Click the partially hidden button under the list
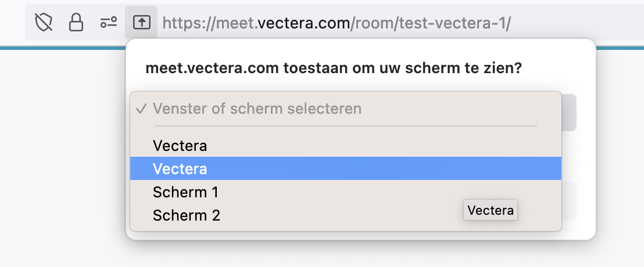 click(569, 201)
